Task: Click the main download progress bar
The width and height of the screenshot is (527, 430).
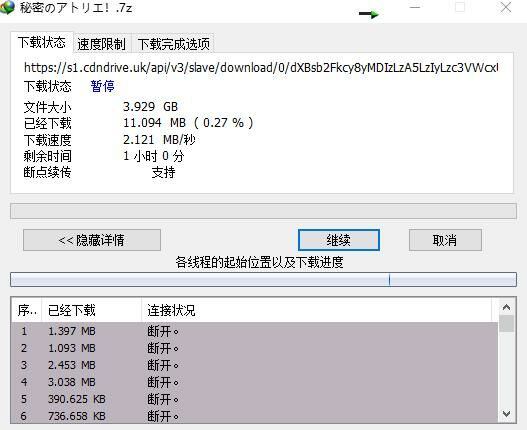Action: click(264, 211)
